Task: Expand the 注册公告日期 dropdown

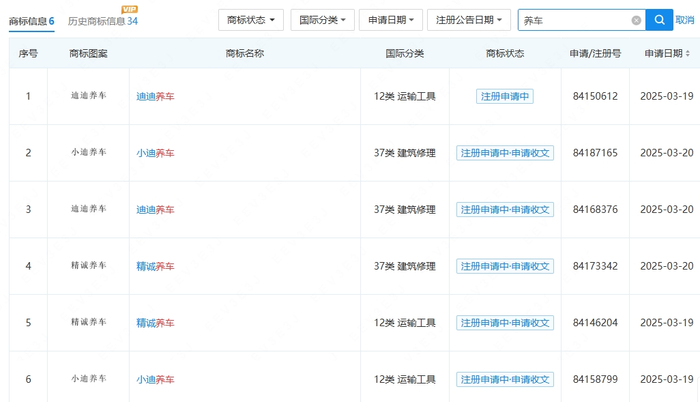Action: 468,20
